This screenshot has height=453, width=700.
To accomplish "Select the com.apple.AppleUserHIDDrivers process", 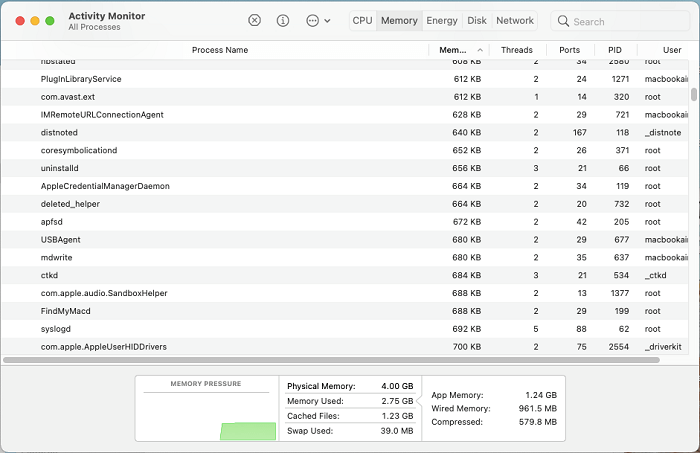I will [x=345, y=347].
